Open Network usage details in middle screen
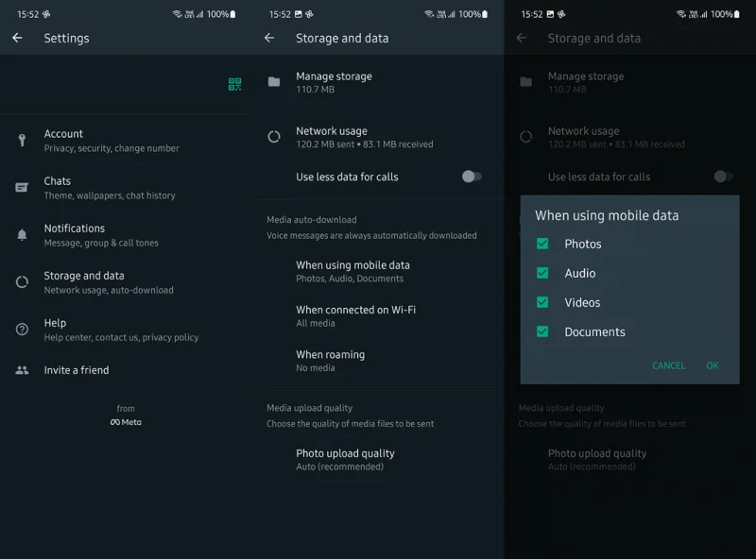756x559 pixels. coord(378,137)
